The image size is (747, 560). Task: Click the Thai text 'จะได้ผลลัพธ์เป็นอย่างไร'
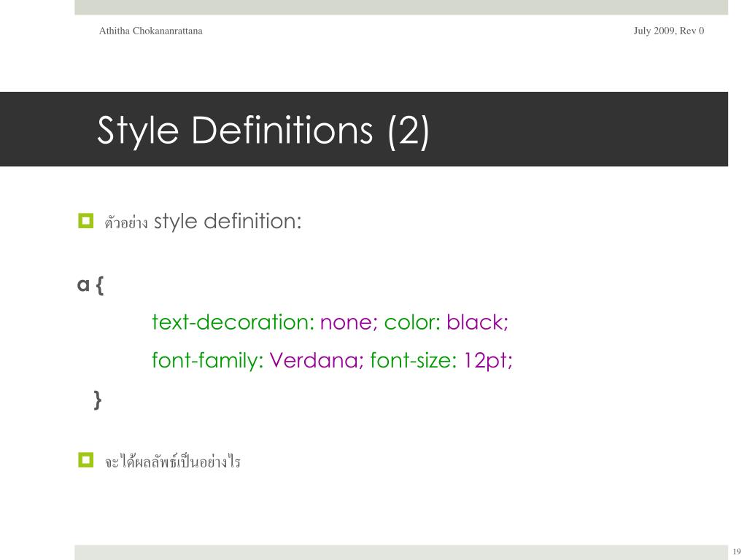[x=172, y=462]
